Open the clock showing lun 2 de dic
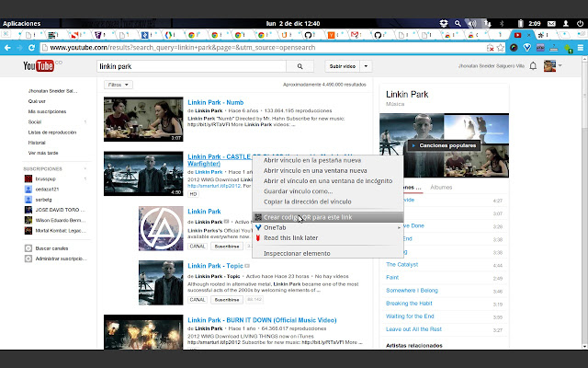 click(x=293, y=23)
